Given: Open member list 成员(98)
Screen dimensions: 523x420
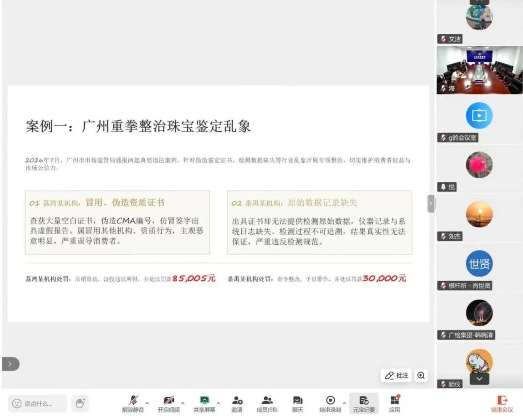Looking at the screenshot, I should 267,404.
